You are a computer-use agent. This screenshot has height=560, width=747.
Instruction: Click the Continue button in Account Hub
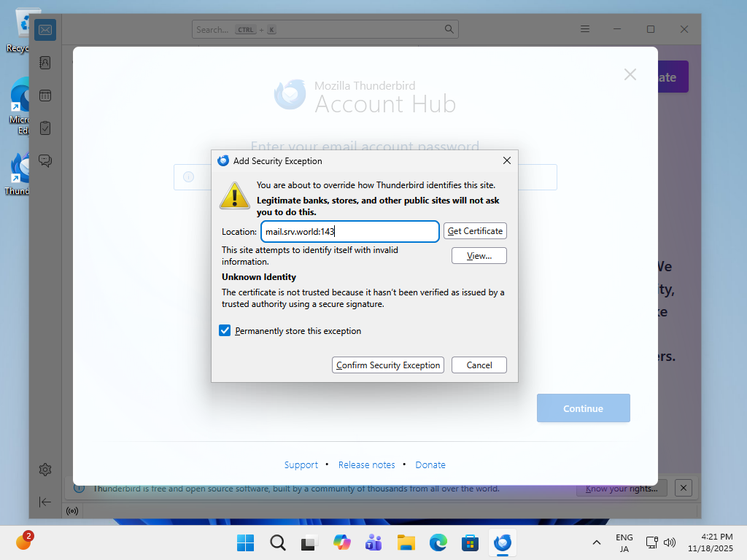tap(583, 408)
